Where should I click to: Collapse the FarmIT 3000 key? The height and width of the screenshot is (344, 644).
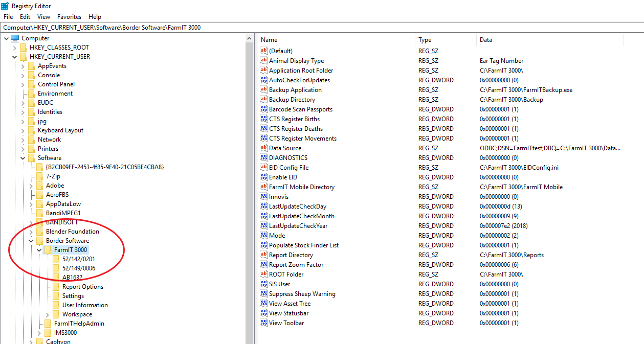tap(39, 250)
